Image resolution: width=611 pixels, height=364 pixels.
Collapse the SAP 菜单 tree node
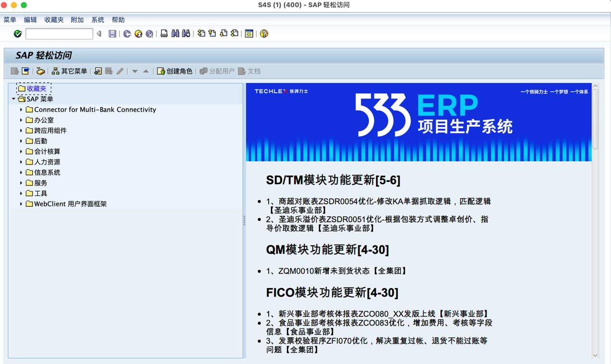pyautogui.click(x=13, y=99)
